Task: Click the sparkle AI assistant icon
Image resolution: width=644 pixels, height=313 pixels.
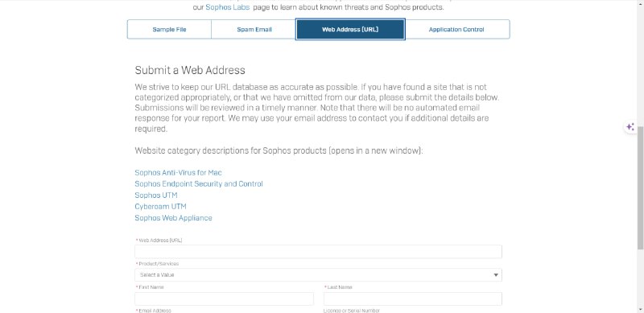Action: (630, 127)
